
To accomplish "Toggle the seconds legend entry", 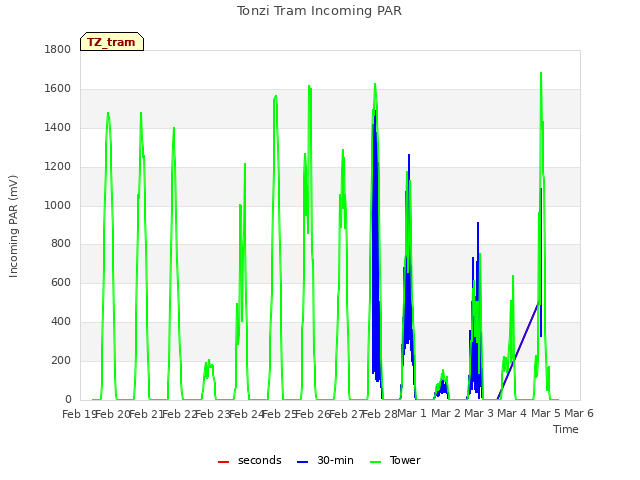I will coord(250,460).
